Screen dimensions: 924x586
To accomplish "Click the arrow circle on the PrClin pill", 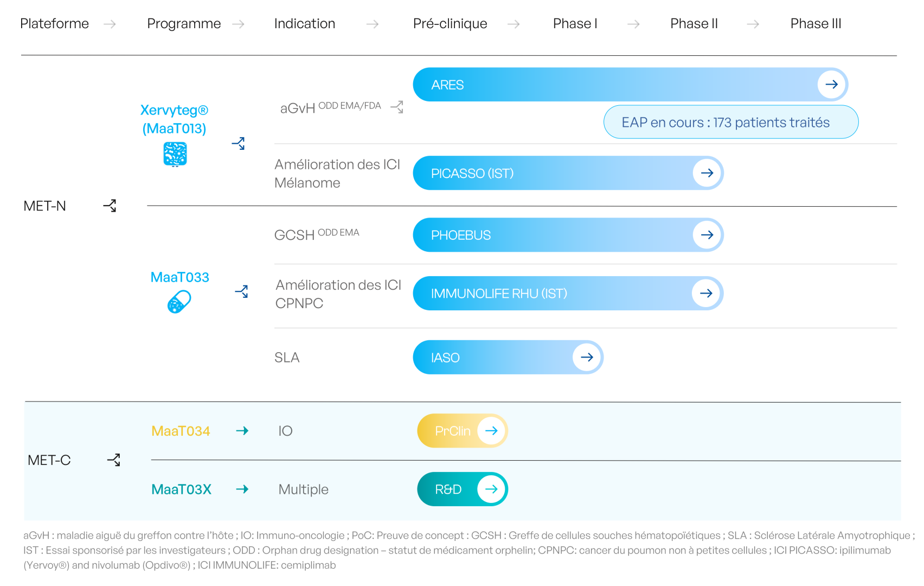I will point(491,431).
